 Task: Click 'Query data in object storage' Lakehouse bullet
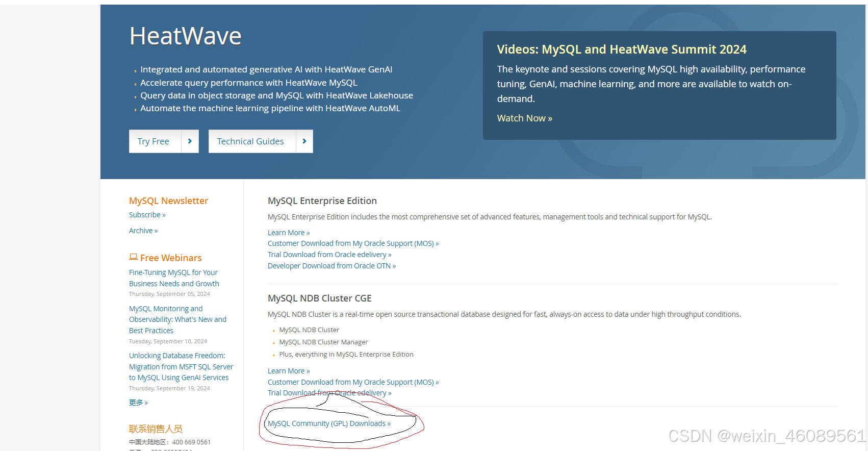tap(276, 95)
